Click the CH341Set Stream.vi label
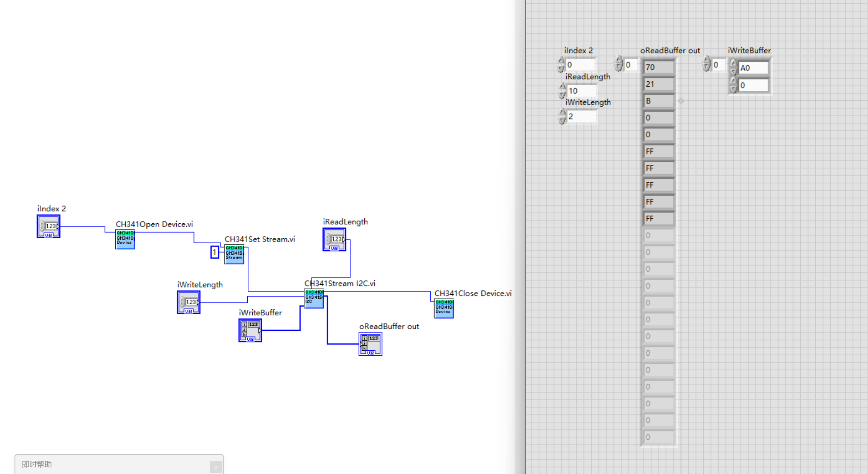Image resolution: width=868 pixels, height=474 pixels. pos(260,239)
